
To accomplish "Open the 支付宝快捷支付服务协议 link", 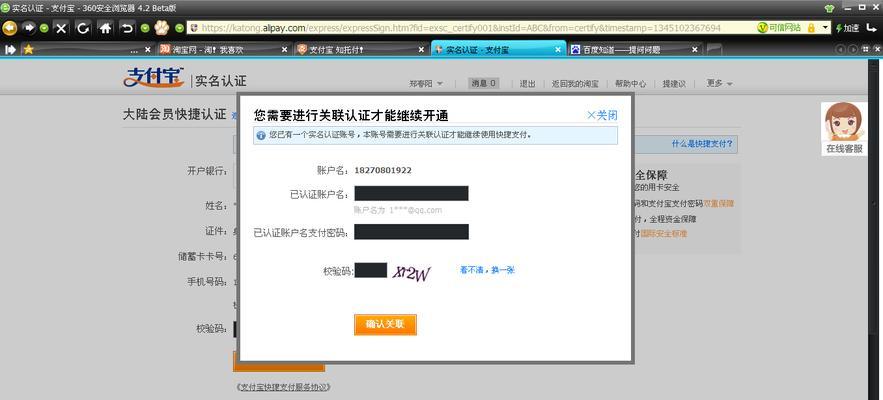I will coord(283,387).
